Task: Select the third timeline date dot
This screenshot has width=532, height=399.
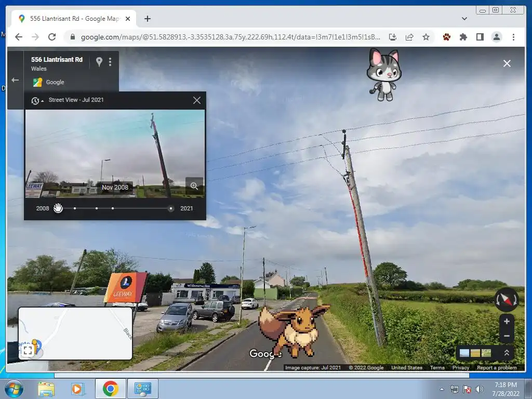Action: point(97,208)
